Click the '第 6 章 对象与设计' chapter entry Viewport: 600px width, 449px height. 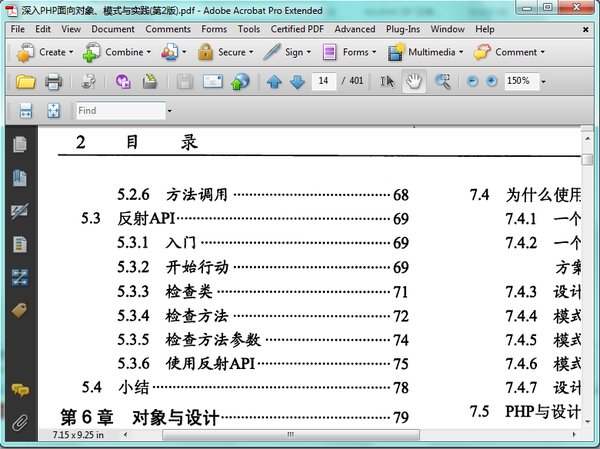pyautogui.click(x=235, y=417)
